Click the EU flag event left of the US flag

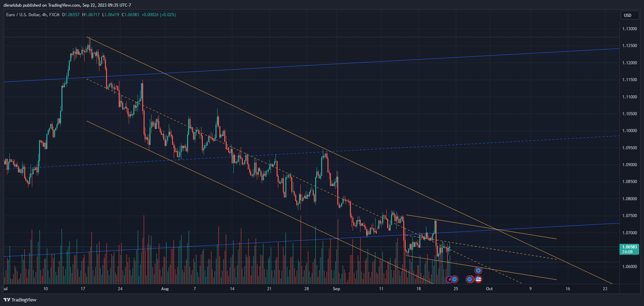pos(470,279)
